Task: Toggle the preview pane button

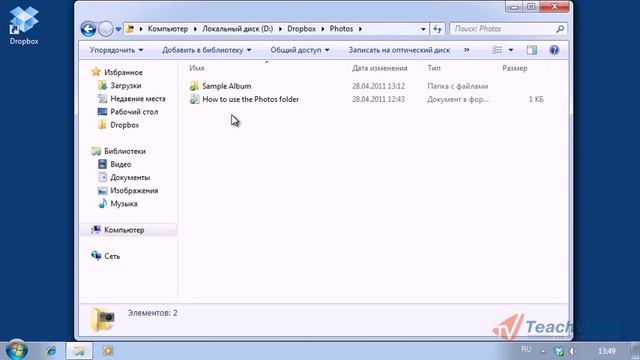Action: pyautogui.click(x=531, y=50)
